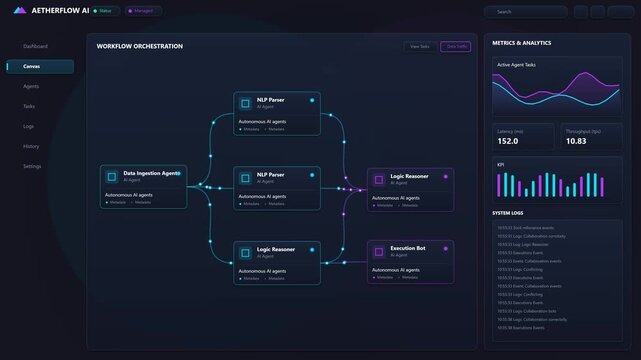Click the 'Execution Bot' node title

pyautogui.click(x=408, y=248)
